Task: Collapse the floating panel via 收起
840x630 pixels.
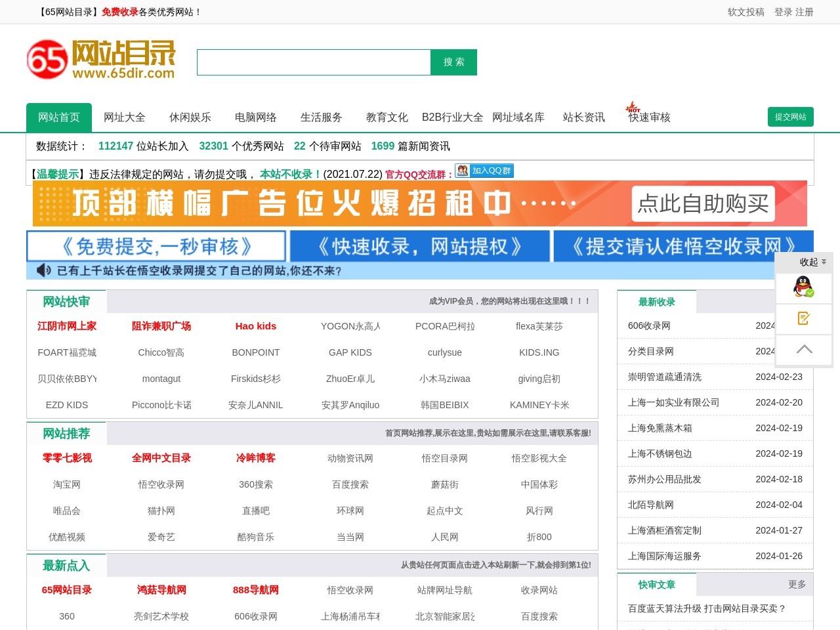Action: [808, 262]
